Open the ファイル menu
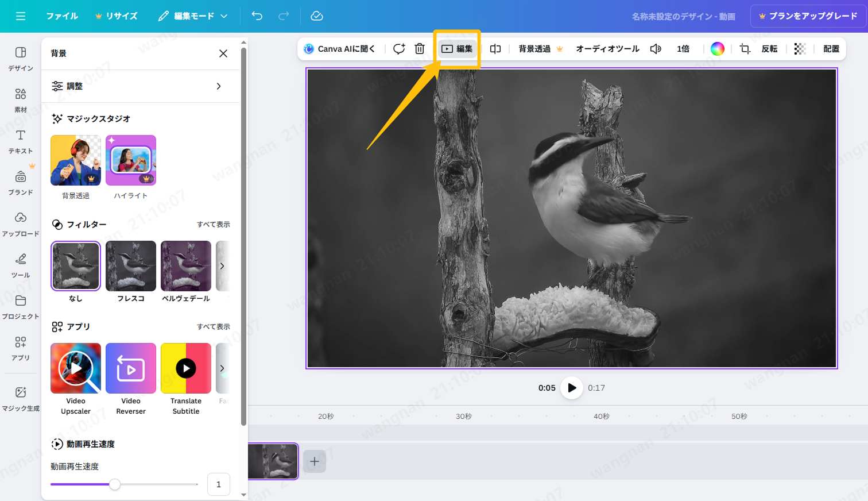 pos(62,16)
